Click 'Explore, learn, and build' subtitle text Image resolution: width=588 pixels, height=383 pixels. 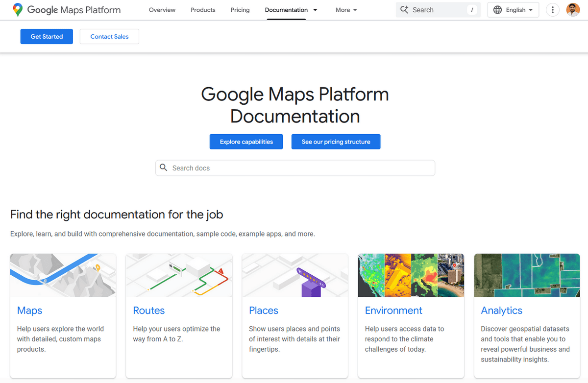(x=163, y=234)
